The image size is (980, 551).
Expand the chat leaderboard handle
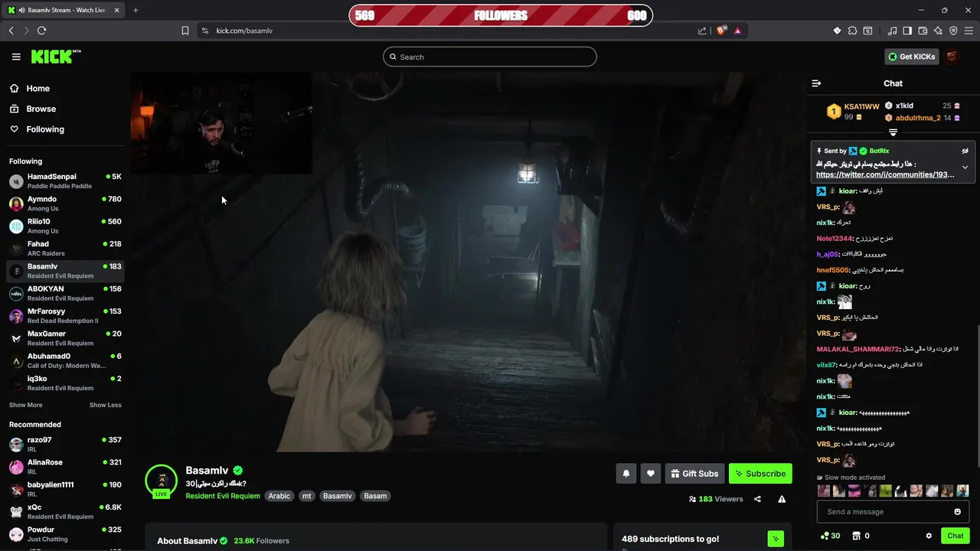[893, 132]
